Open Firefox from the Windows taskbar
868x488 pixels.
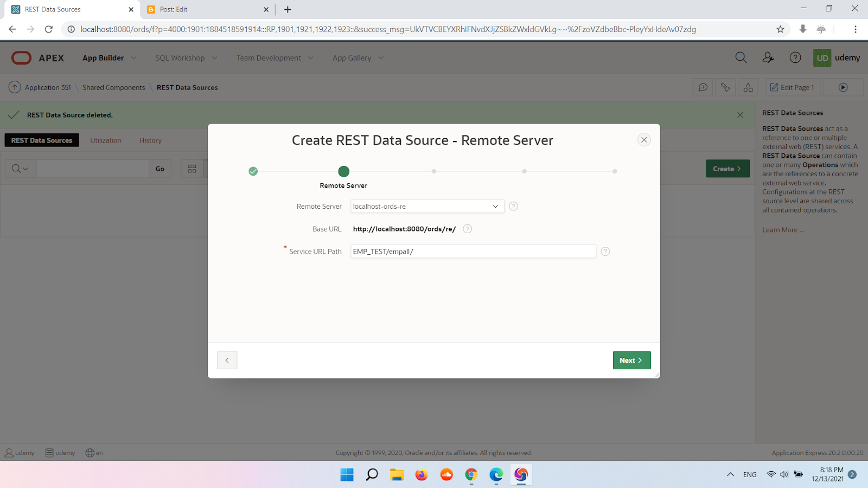coord(421,475)
